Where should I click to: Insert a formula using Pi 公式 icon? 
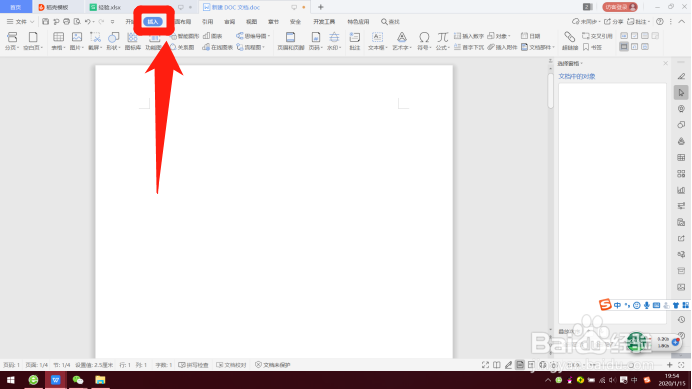pos(443,41)
